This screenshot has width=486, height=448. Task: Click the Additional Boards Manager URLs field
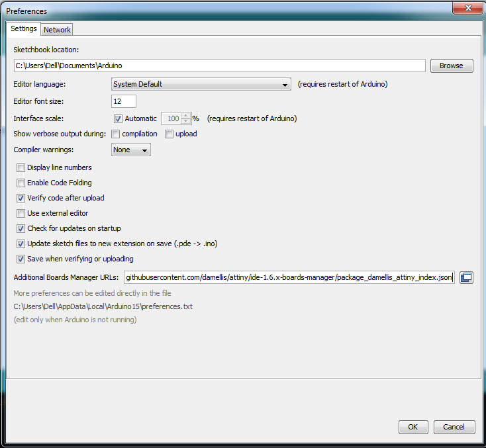[x=289, y=277]
